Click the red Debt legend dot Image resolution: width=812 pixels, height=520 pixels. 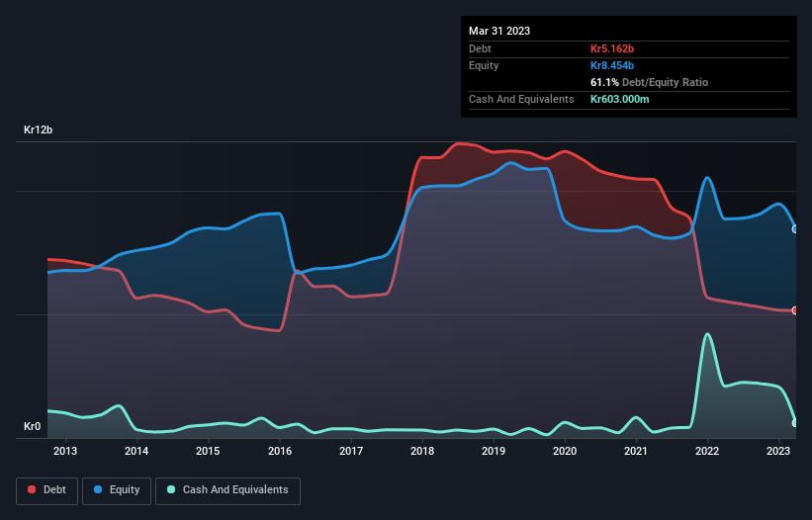pos(32,489)
